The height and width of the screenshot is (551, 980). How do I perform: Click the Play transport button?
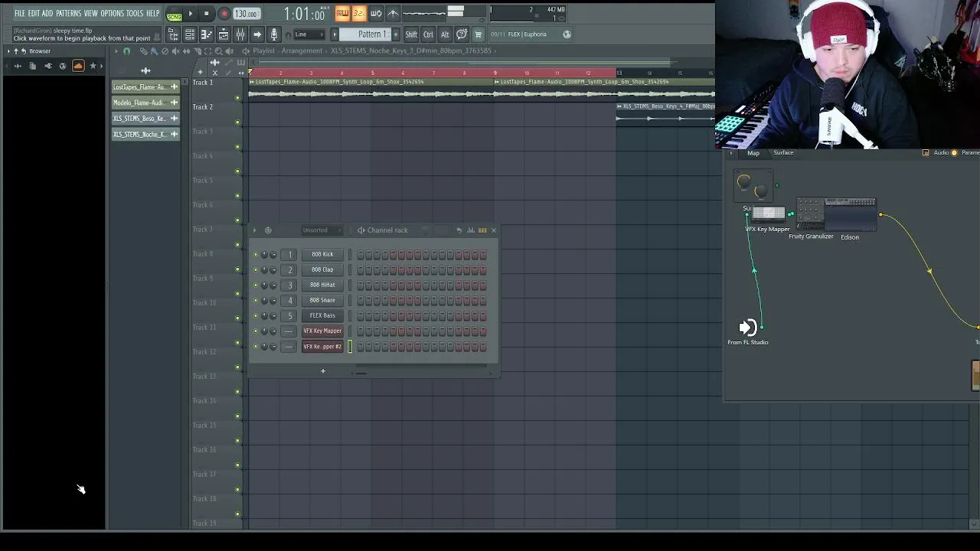pyautogui.click(x=191, y=14)
